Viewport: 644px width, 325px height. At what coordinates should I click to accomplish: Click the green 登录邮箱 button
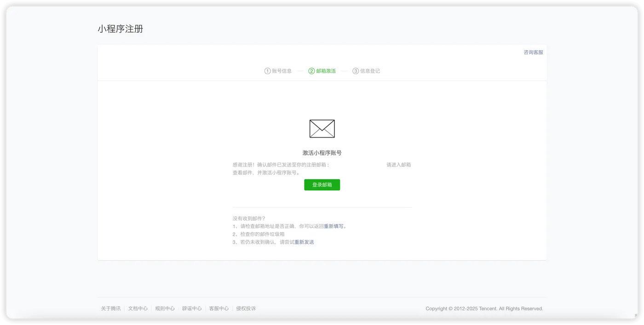pyautogui.click(x=322, y=185)
